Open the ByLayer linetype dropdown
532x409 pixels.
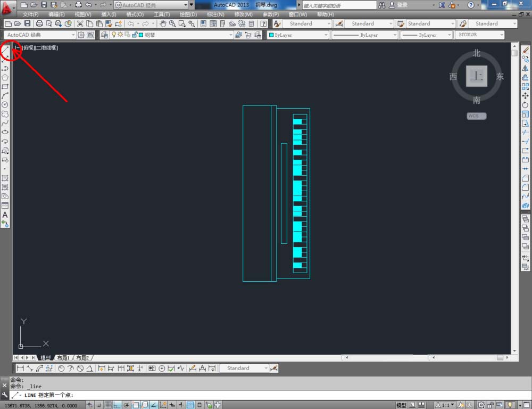[x=364, y=35]
